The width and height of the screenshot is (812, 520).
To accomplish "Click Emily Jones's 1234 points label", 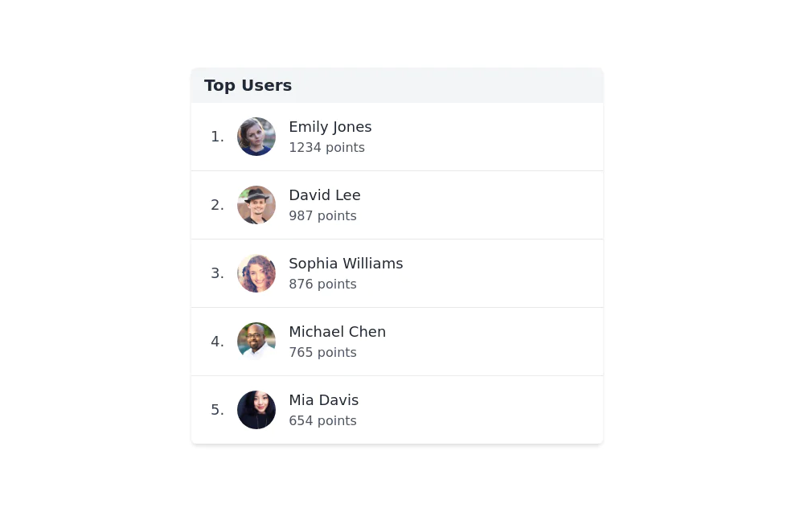I will (x=326, y=147).
